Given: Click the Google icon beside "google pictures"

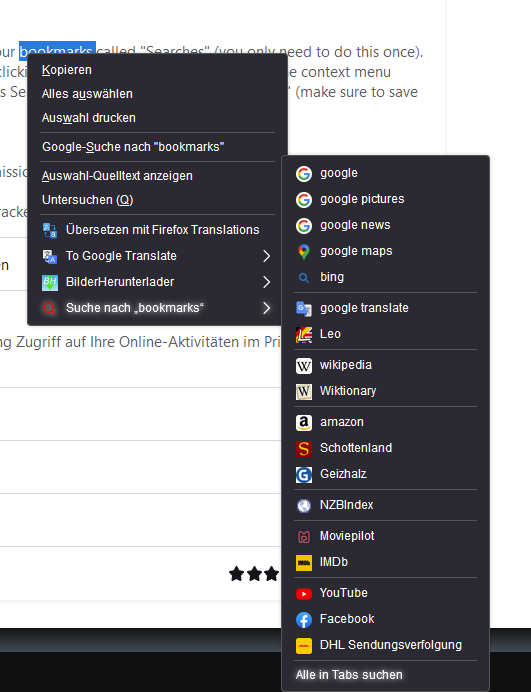Looking at the screenshot, I should point(304,199).
